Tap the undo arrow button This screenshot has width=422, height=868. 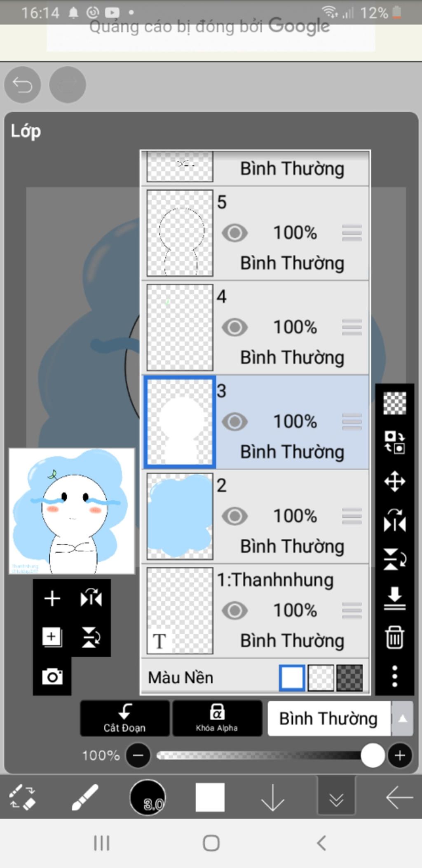[22, 85]
